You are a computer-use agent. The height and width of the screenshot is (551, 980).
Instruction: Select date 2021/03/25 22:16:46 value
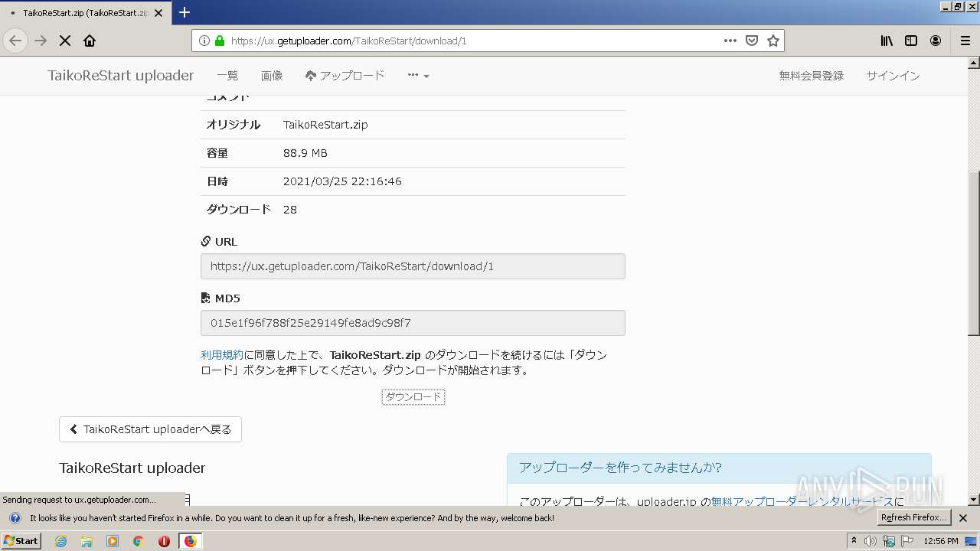[342, 181]
